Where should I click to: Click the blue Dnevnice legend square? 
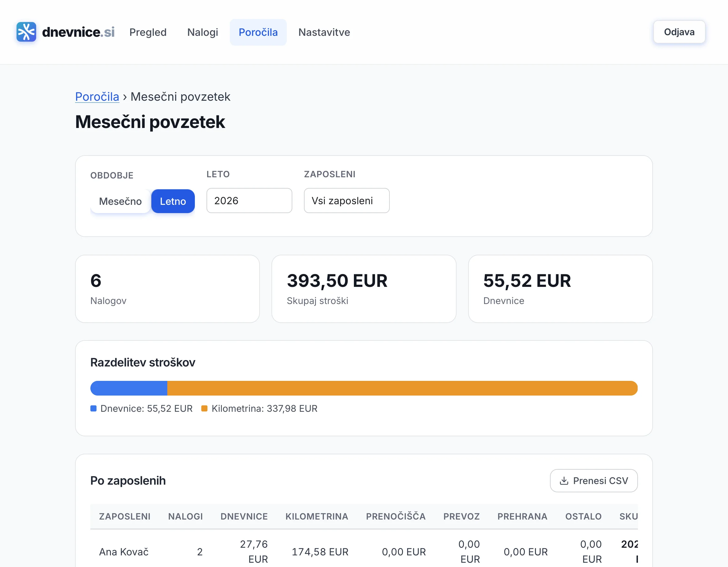coord(93,408)
